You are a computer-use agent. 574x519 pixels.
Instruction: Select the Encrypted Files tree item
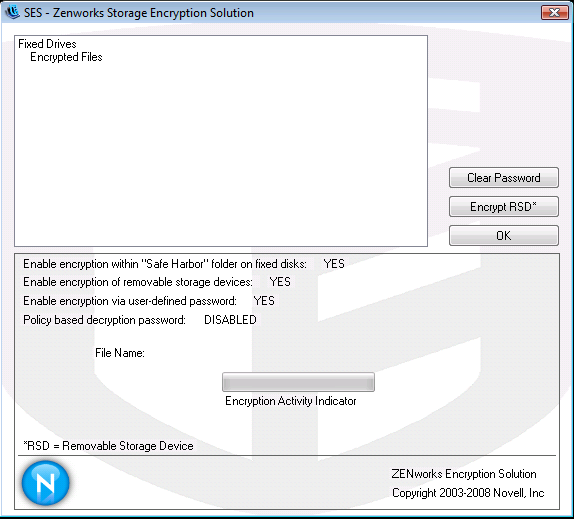click(x=66, y=57)
